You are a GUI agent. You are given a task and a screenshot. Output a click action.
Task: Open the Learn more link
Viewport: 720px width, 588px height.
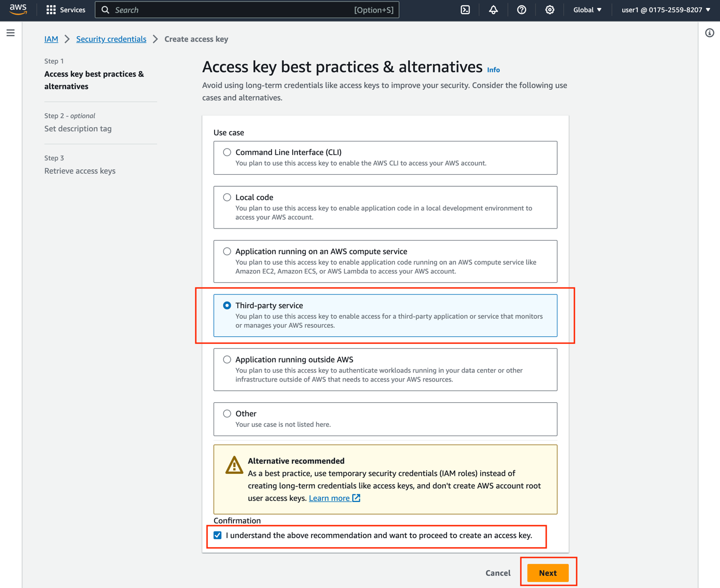330,498
